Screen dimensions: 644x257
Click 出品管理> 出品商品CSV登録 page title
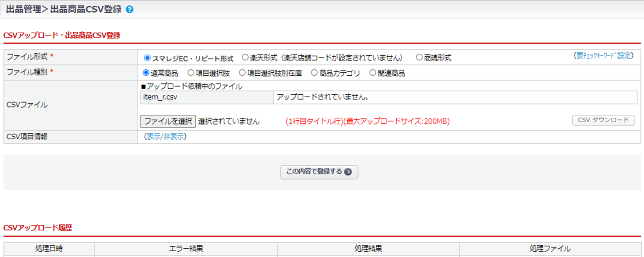(64, 9)
